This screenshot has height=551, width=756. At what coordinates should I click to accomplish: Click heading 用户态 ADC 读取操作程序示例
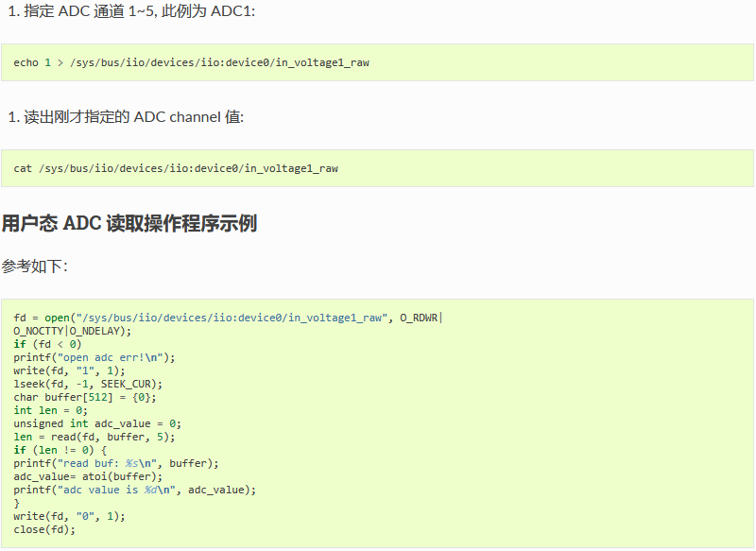coord(129,223)
